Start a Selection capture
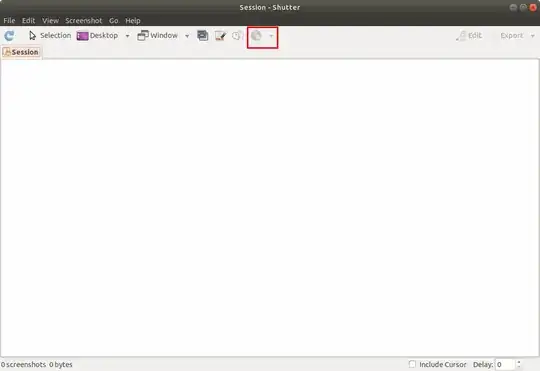Screen dimensions: 540x371 (50, 35)
